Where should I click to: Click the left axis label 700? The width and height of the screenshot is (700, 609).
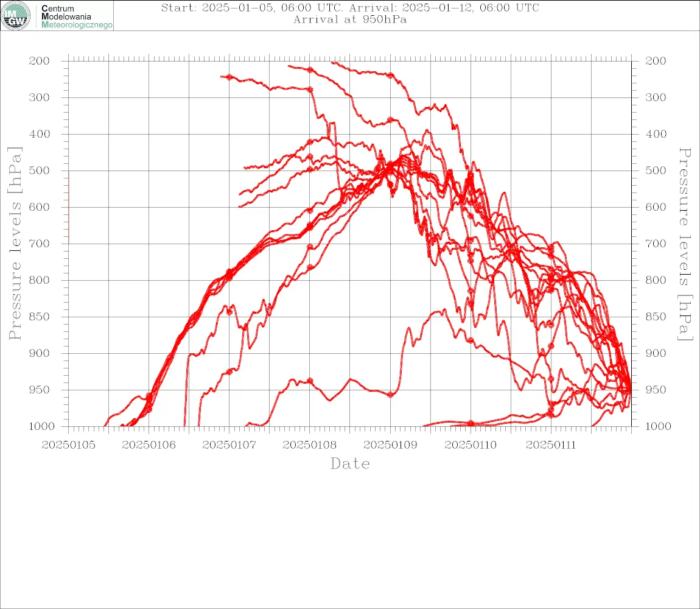click(x=40, y=244)
